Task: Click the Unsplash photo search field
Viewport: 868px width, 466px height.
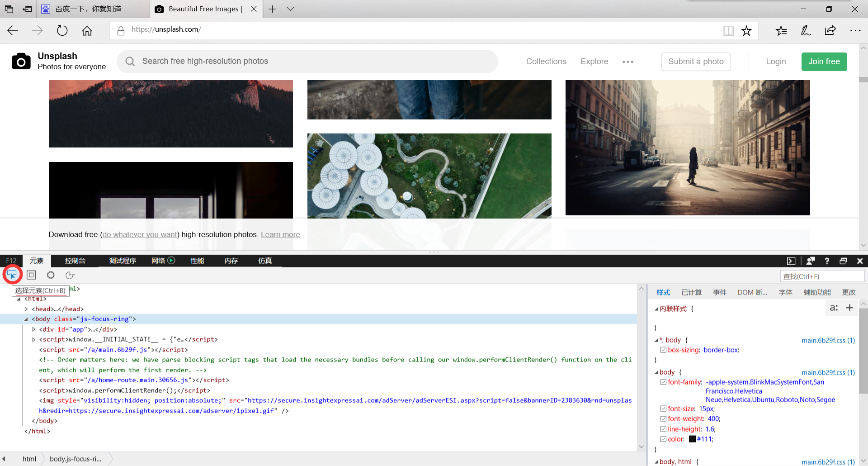Action: tap(307, 61)
